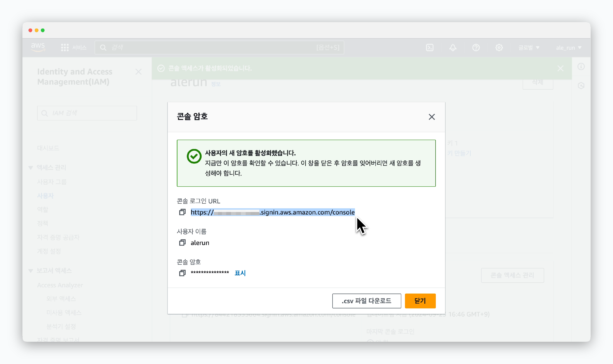Open 대시보드 in the sidebar
613x364 pixels.
pyautogui.click(x=48, y=148)
